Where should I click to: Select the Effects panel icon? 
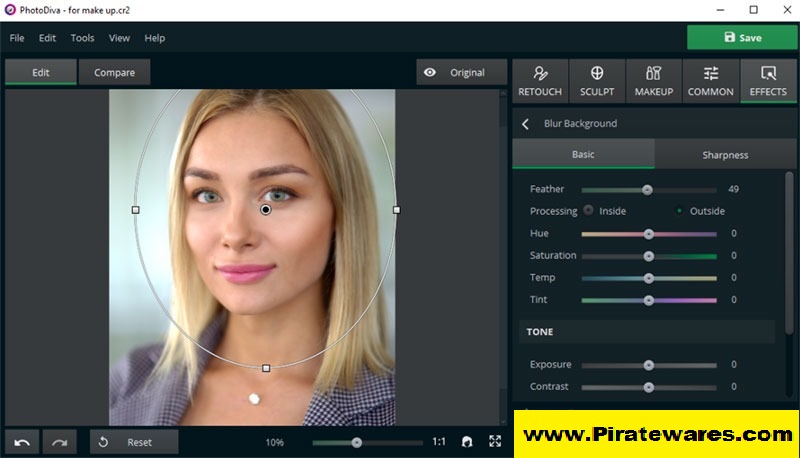(768, 81)
